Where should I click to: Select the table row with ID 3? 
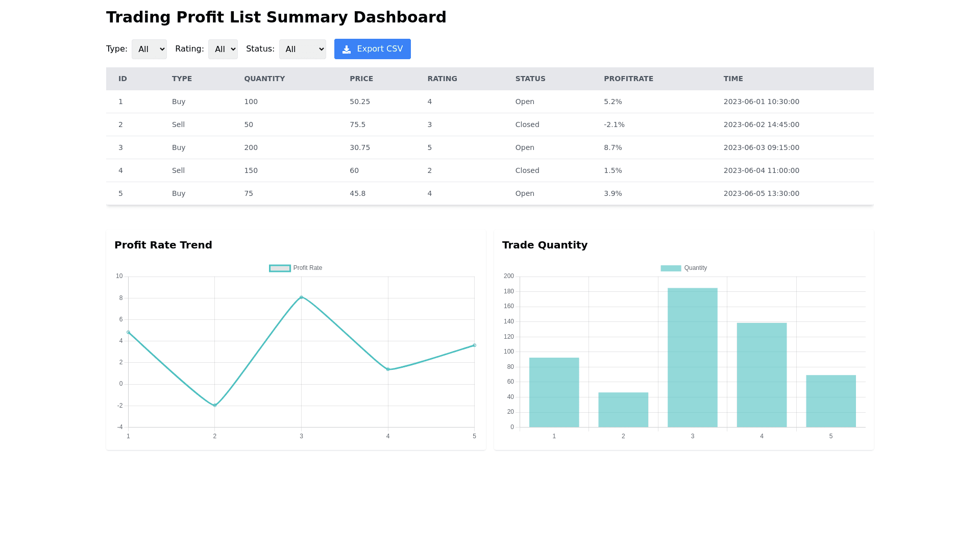(x=489, y=147)
